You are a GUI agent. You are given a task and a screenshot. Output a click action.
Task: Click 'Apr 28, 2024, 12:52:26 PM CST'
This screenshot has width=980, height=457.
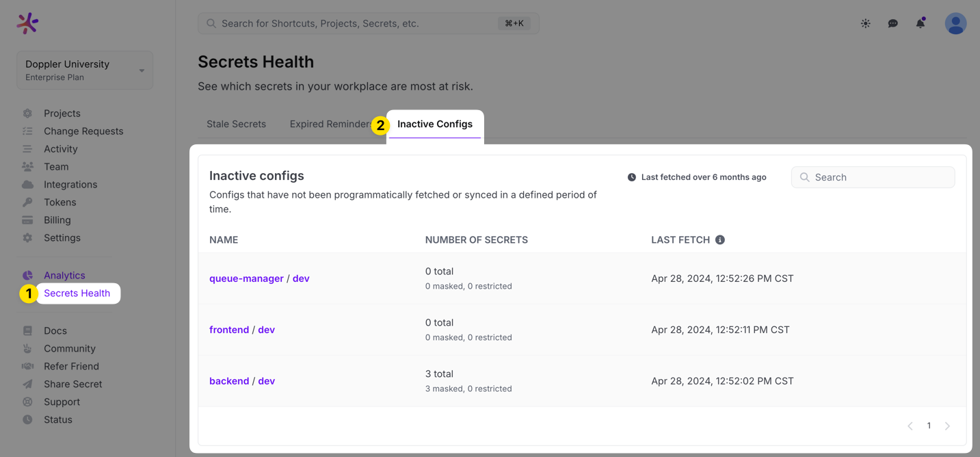[722, 278]
